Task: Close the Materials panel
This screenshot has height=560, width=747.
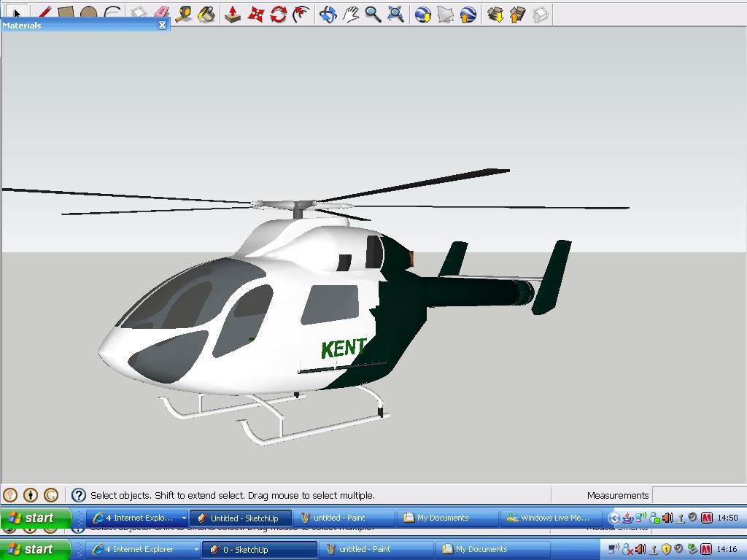Action: click(162, 26)
